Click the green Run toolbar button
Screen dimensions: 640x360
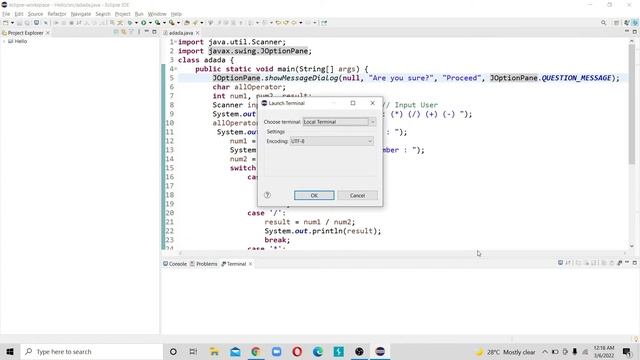click(x=144, y=23)
